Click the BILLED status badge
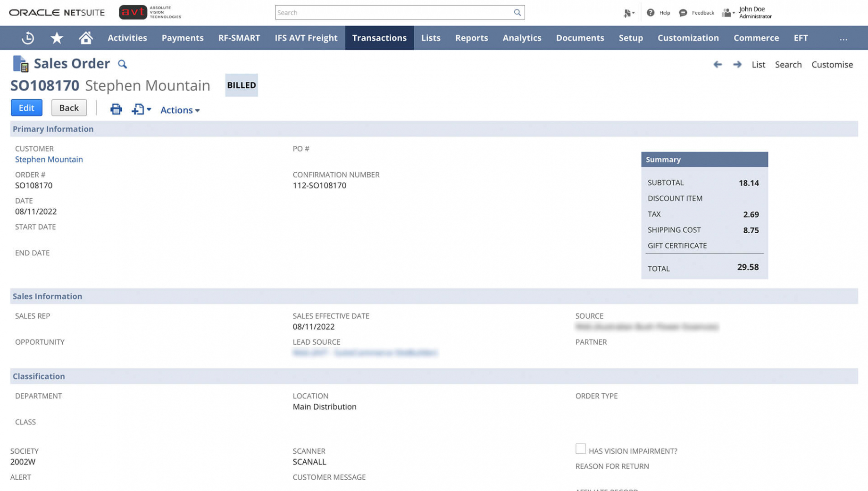 (x=242, y=85)
